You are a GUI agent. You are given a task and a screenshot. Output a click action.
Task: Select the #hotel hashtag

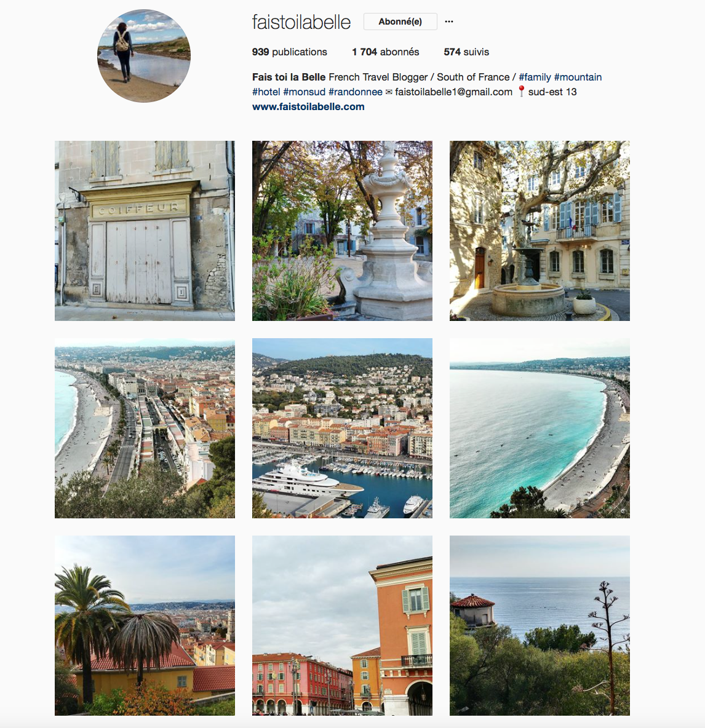click(x=266, y=92)
